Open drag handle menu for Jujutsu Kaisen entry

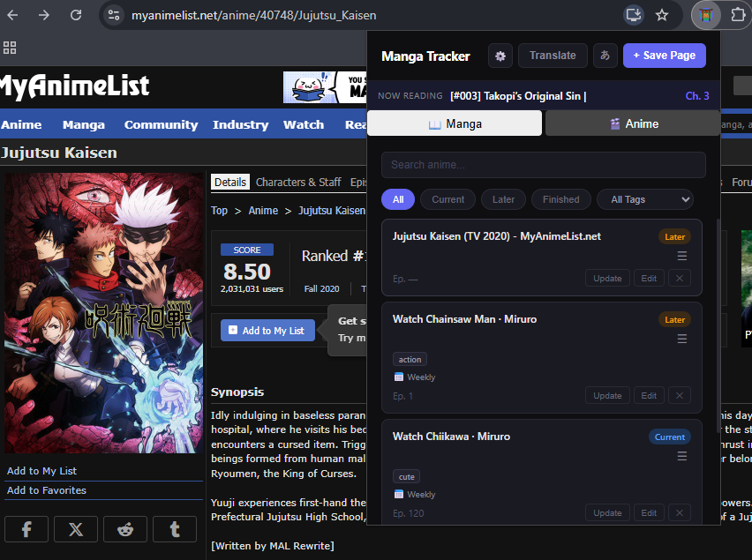(x=682, y=256)
